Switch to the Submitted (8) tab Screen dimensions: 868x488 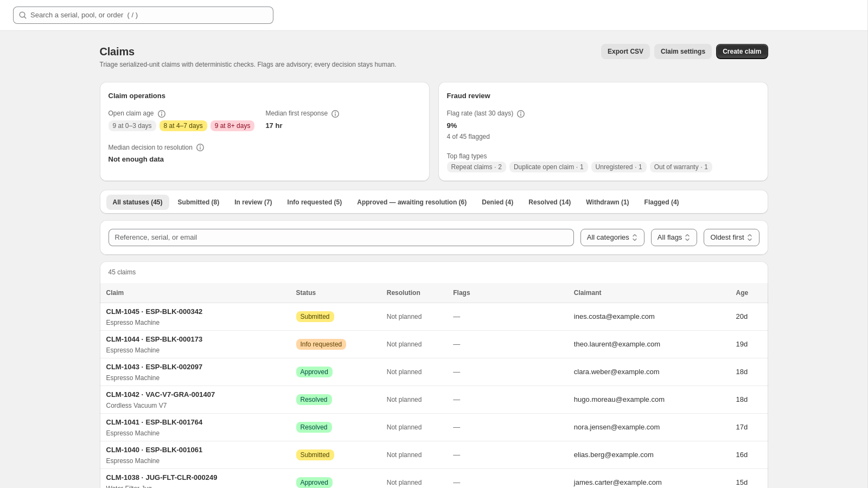coord(199,202)
